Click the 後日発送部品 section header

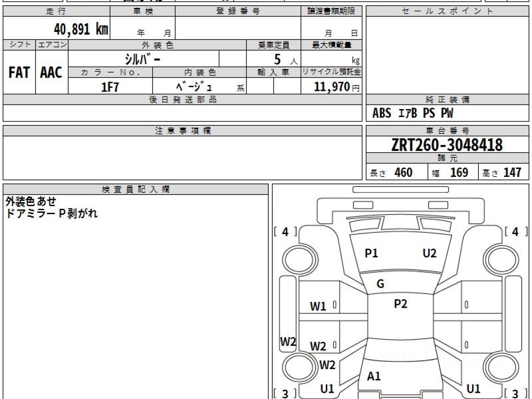[x=183, y=100]
